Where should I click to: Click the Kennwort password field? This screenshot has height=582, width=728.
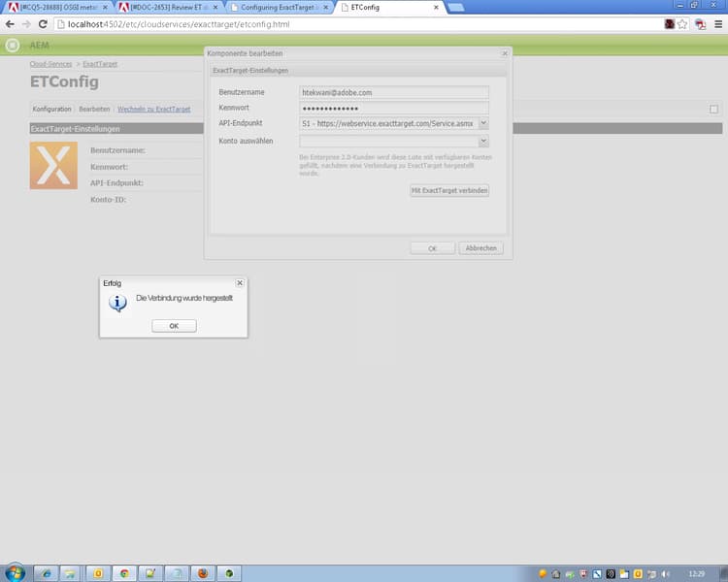tap(394, 108)
